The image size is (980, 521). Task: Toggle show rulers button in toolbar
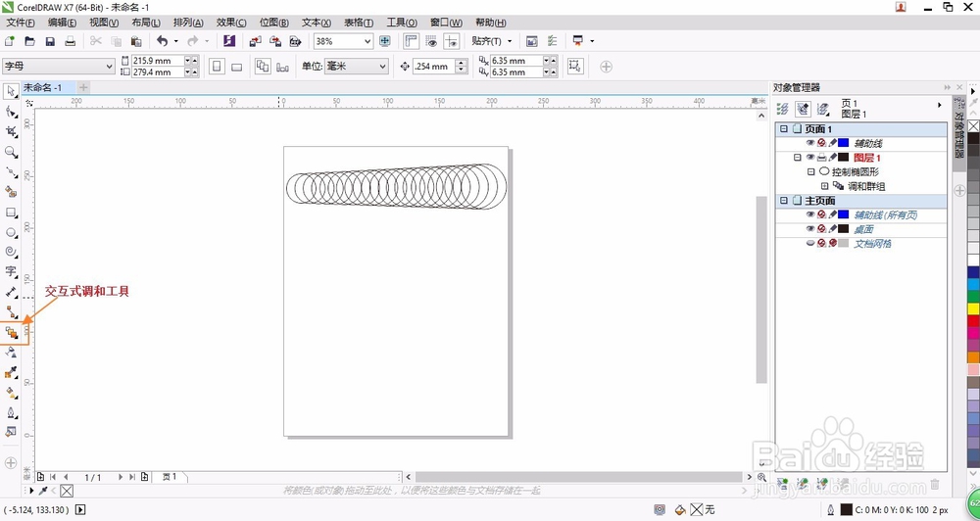tap(411, 41)
